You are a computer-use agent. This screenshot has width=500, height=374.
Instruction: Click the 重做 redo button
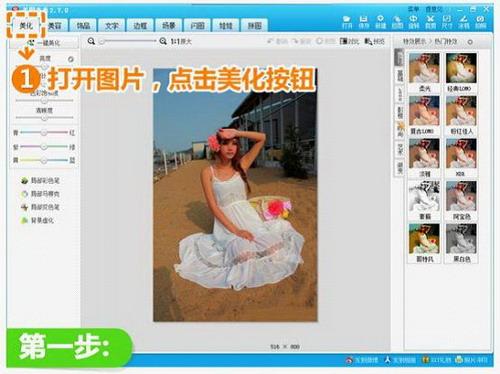[301, 41]
